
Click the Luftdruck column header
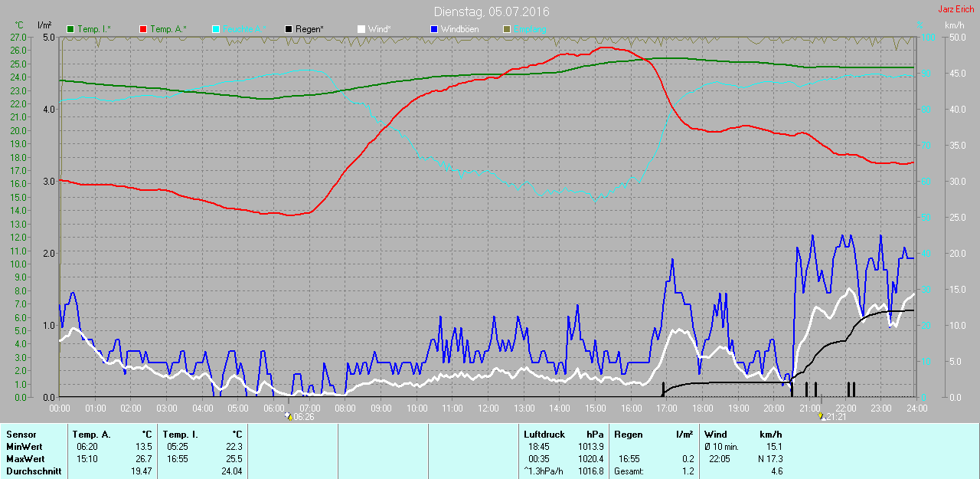(x=544, y=435)
